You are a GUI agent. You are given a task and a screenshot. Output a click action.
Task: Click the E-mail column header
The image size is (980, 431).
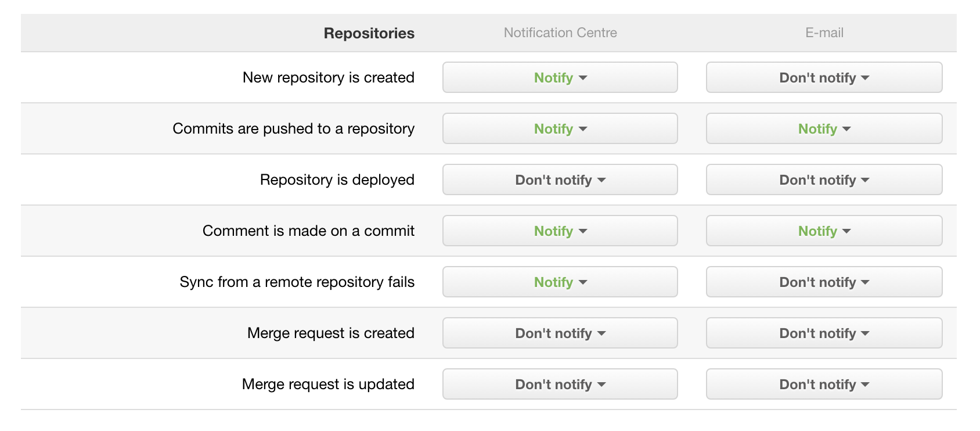[824, 33]
